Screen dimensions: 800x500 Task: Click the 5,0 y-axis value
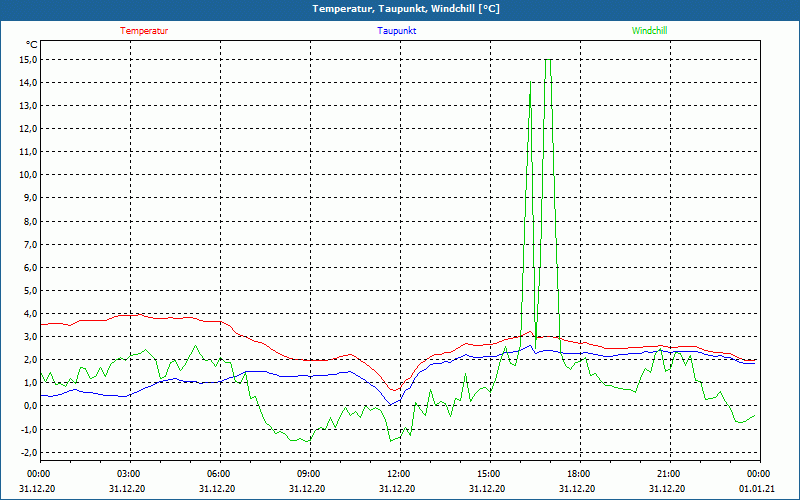[31, 290]
